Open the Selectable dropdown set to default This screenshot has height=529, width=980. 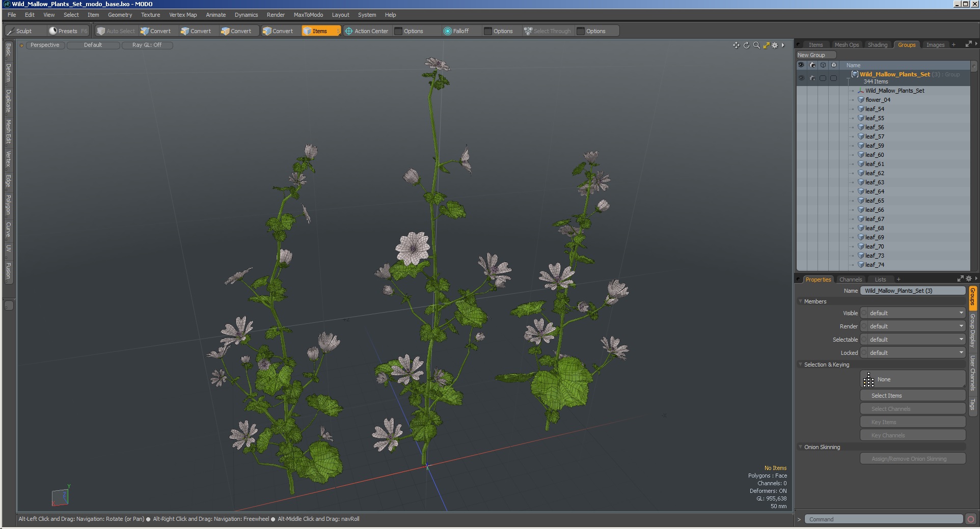tap(913, 340)
